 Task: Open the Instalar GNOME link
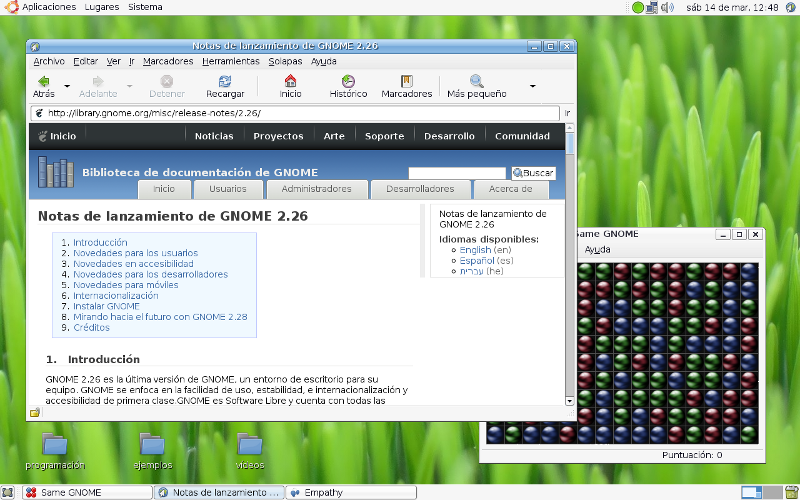[106, 307]
